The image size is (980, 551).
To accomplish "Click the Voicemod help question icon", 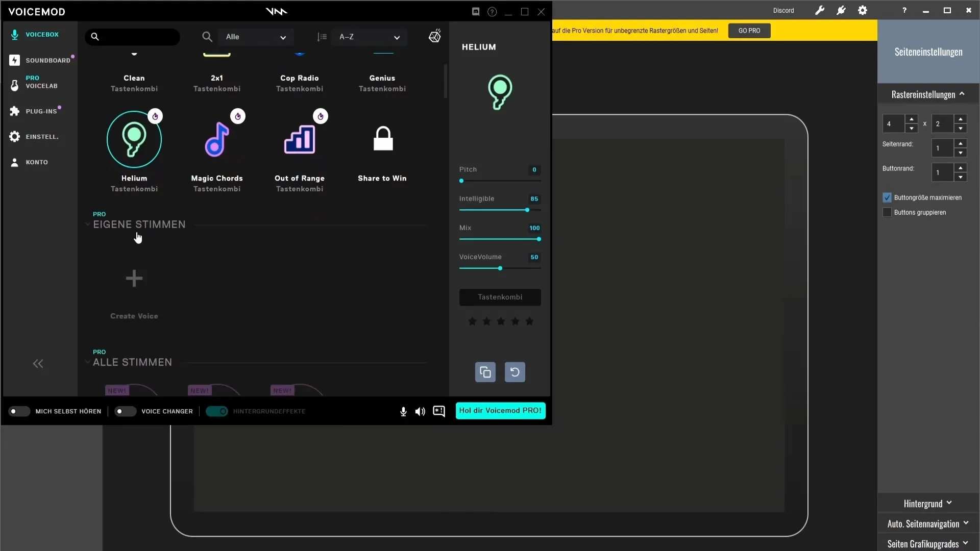I will coord(492,12).
